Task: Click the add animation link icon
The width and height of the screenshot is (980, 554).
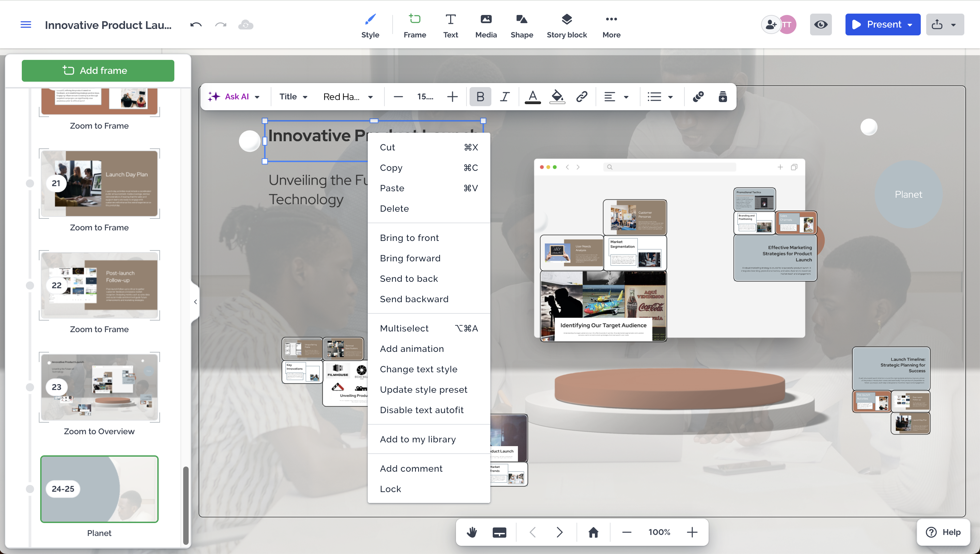Action: pyautogui.click(x=698, y=97)
